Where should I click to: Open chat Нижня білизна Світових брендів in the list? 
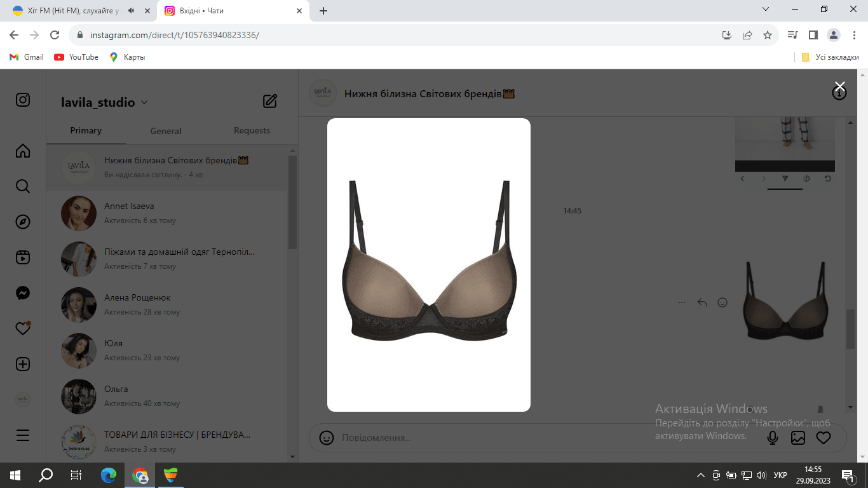click(x=167, y=168)
